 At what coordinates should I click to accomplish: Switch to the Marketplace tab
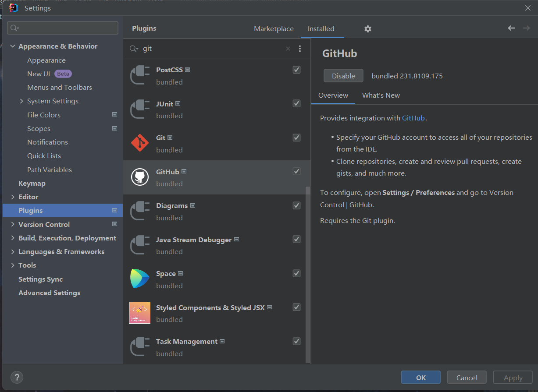pyautogui.click(x=274, y=29)
